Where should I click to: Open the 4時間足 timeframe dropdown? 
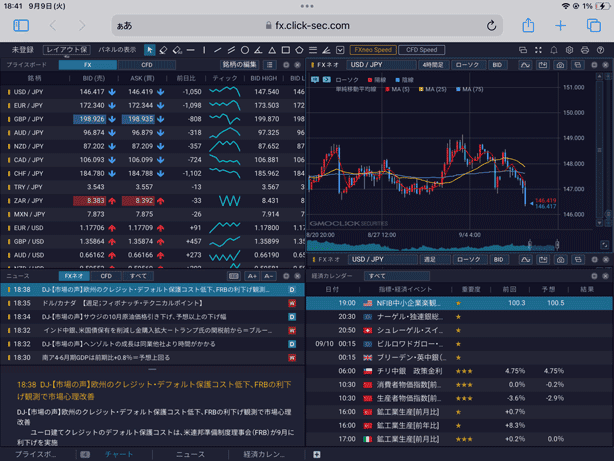pyautogui.click(x=432, y=65)
